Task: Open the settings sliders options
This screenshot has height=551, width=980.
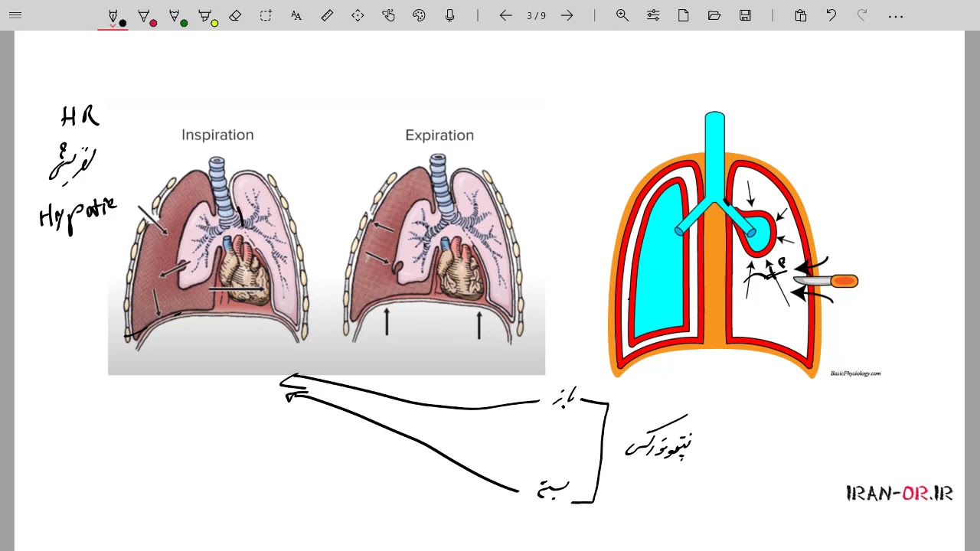Action: pos(653,15)
